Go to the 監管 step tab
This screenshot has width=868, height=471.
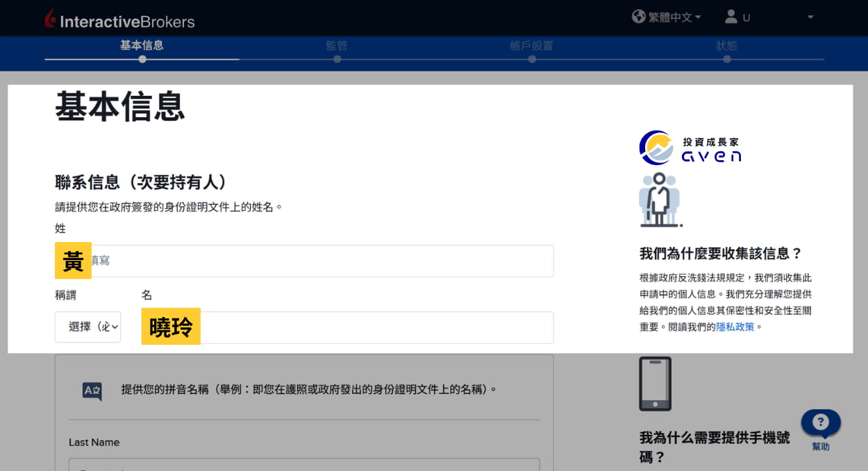337,45
